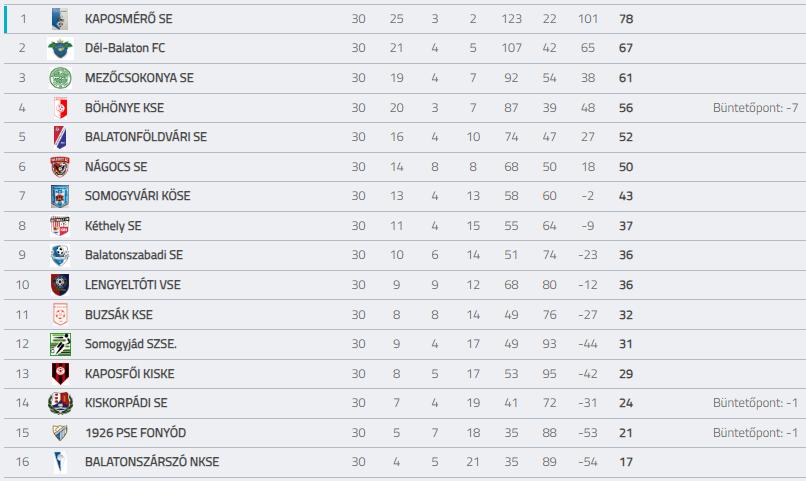Click the KISKORPÁDI SE Büntetőpont: -1 note
Viewport: 806px width, 481px height.
tap(755, 403)
